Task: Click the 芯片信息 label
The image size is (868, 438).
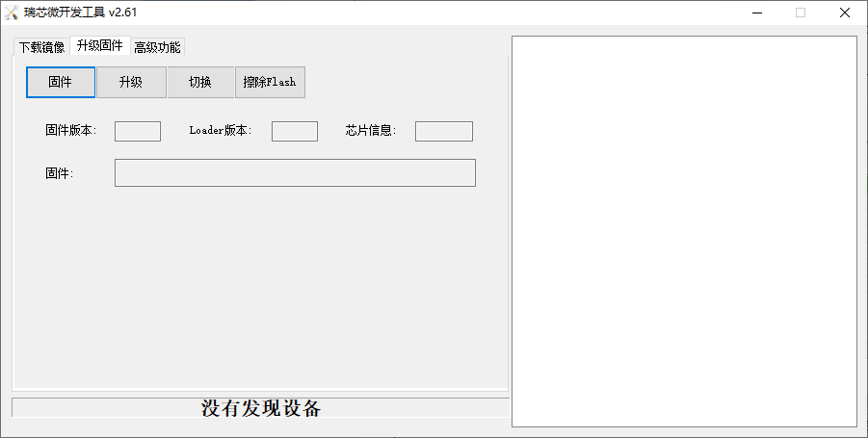Action: click(x=371, y=131)
